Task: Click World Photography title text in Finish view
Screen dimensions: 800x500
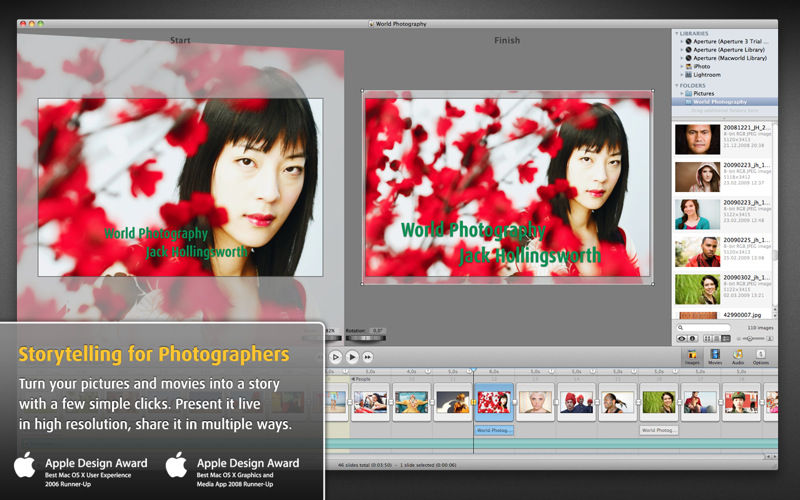Action: pos(473,230)
